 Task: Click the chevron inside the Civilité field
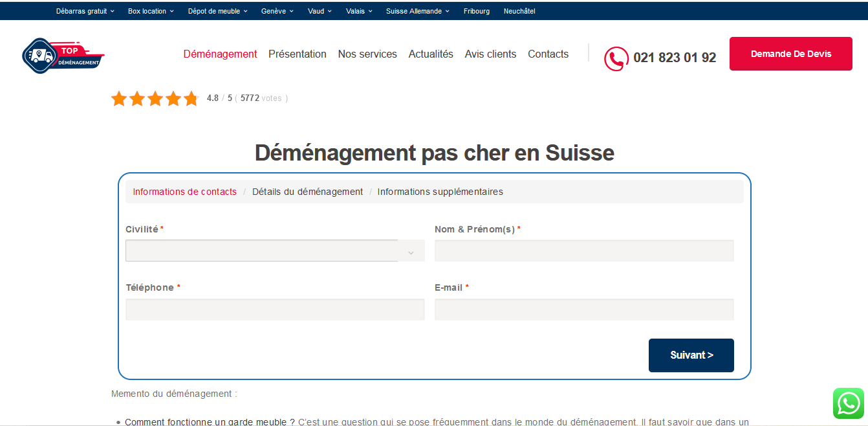tap(411, 253)
